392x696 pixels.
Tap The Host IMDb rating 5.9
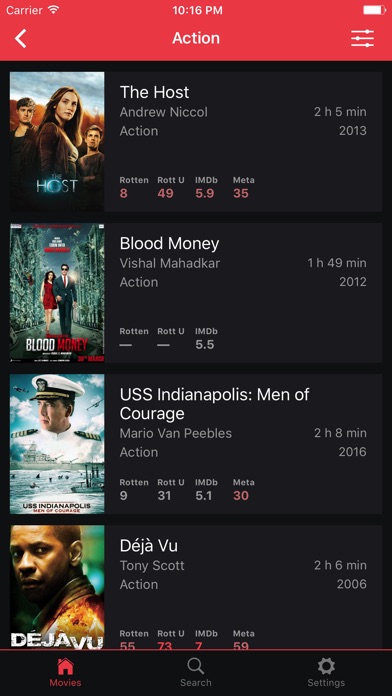point(205,194)
